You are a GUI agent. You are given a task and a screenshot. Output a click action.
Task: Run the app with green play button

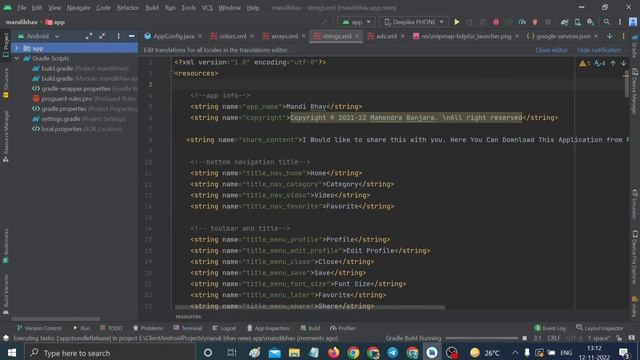coord(457,22)
